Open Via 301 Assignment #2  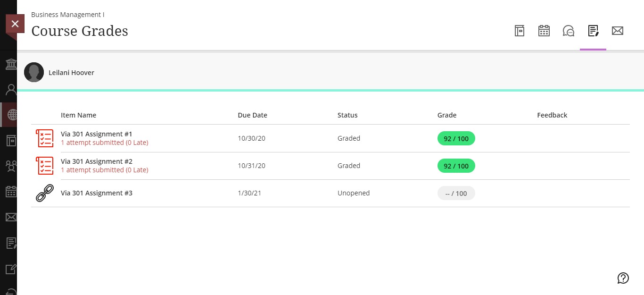[97, 161]
